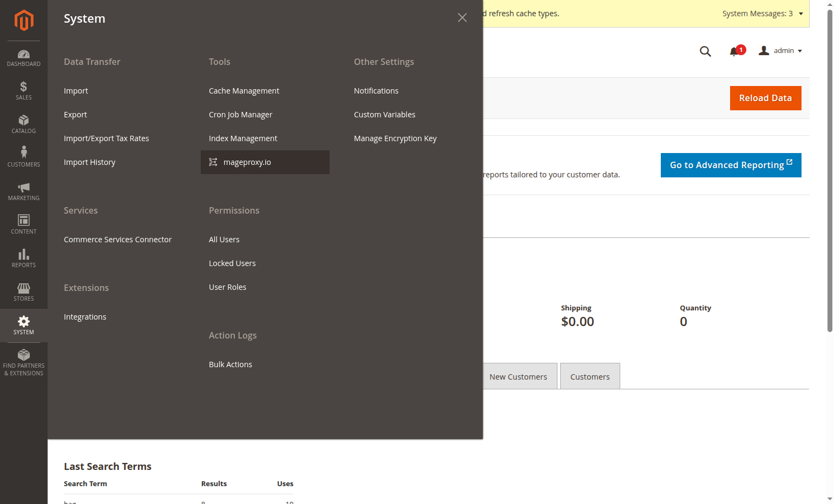This screenshot has width=834, height=504.
Task: Click the Magento logo icon
Action: [24, 21]
